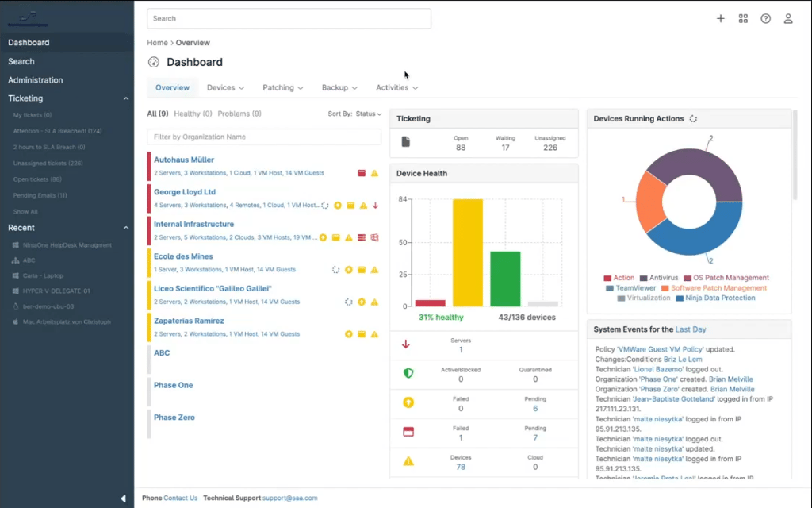This screenshot has width=812, height=508.
Task: Click the red down arrow on George Lloyd Ltd
Action: (x=375, y=206)
